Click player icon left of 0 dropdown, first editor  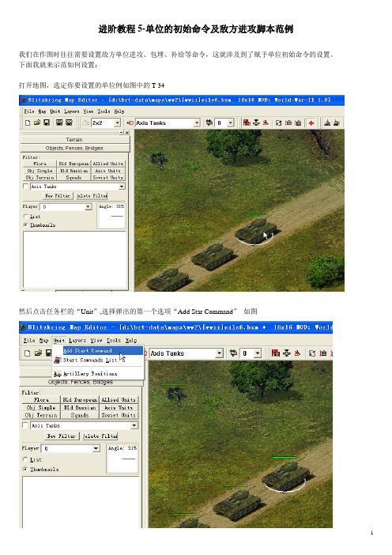click(x=209, y=123)
